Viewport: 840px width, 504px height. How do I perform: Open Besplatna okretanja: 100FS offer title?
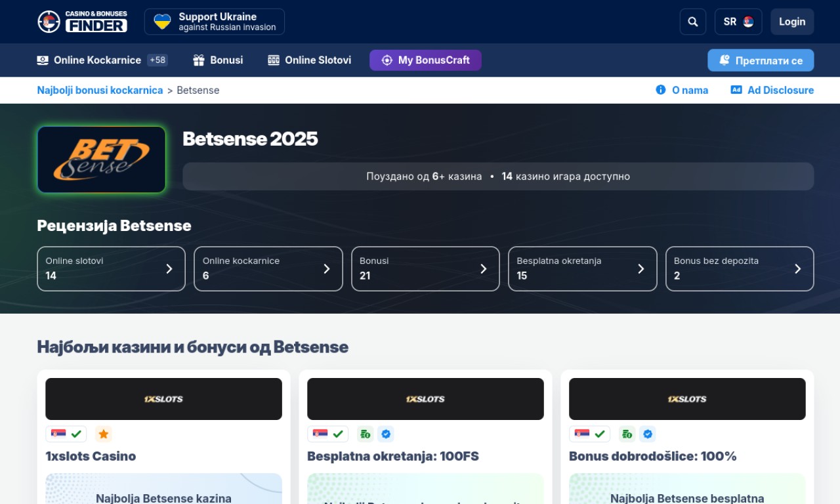click(x=393, y=456)
